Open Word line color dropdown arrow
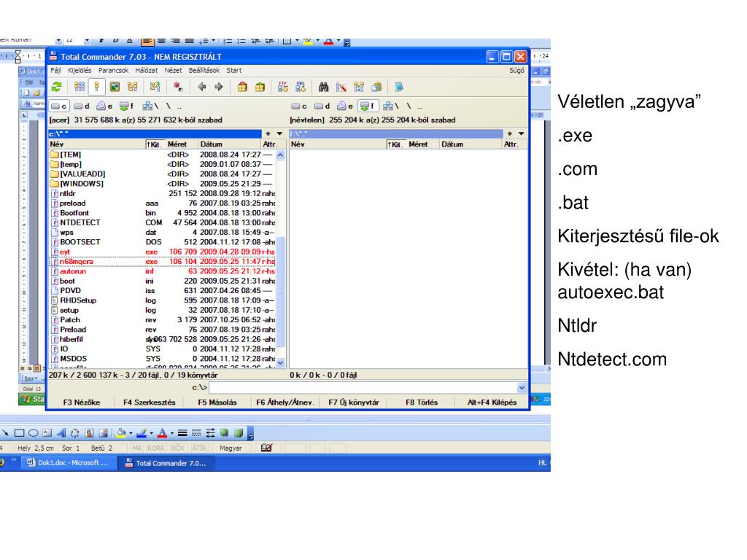Screen dimensions: 747x560 [151, 433]
